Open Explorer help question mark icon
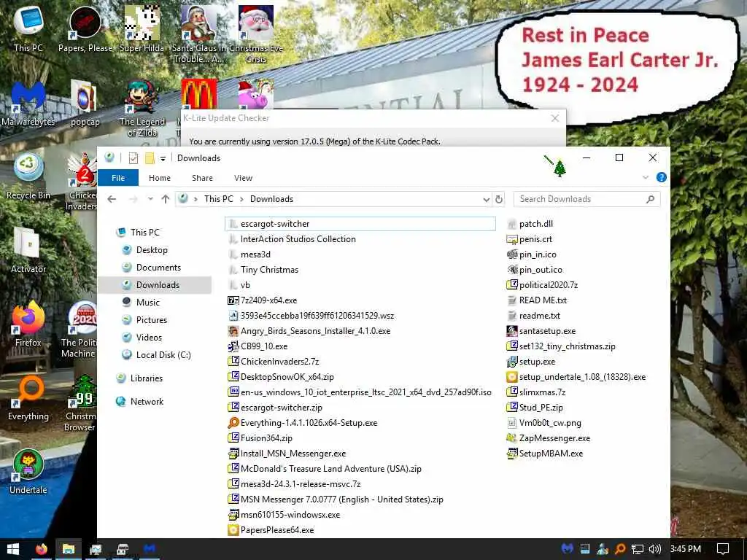 [x=661, y=178]
